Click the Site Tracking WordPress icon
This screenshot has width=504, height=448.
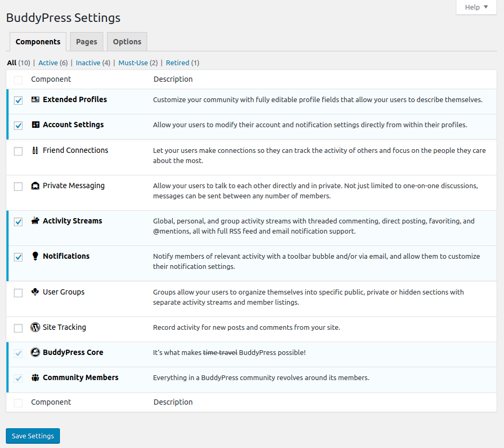point(35,327)
